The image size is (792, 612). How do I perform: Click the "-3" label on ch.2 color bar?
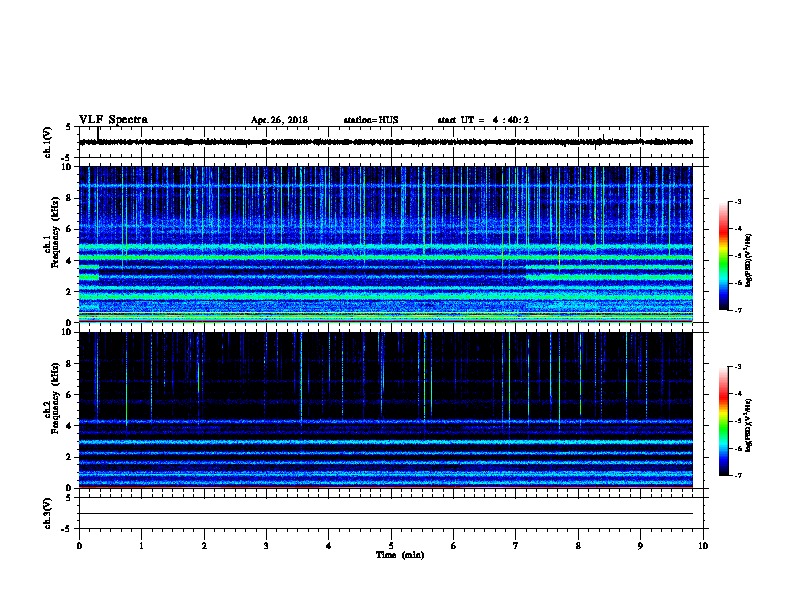pyautogui.click(x=737, y=367)
